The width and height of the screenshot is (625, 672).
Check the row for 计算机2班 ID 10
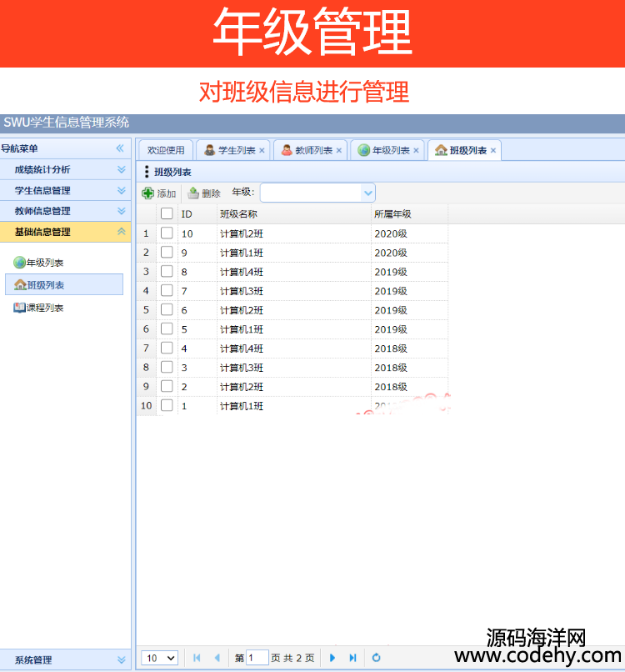pyautogui.click(x=167, y=233)
